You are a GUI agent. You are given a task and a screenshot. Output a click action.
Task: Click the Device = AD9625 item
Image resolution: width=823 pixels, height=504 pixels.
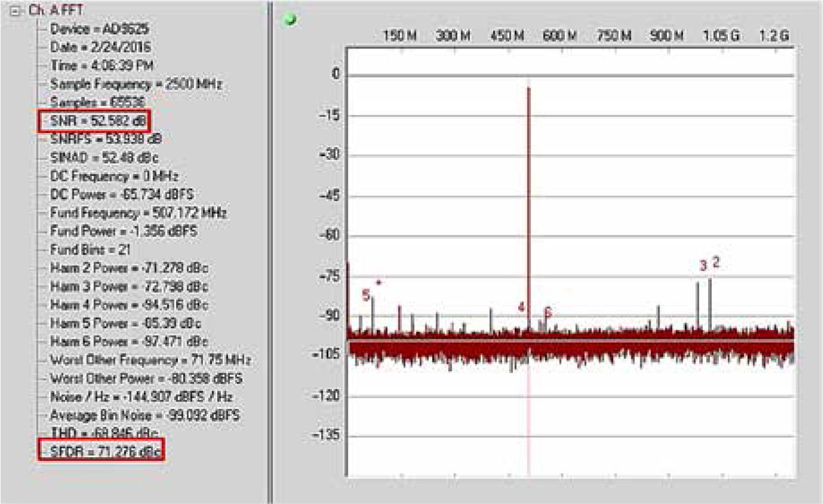pyautogui.click(x=99, y=29)
